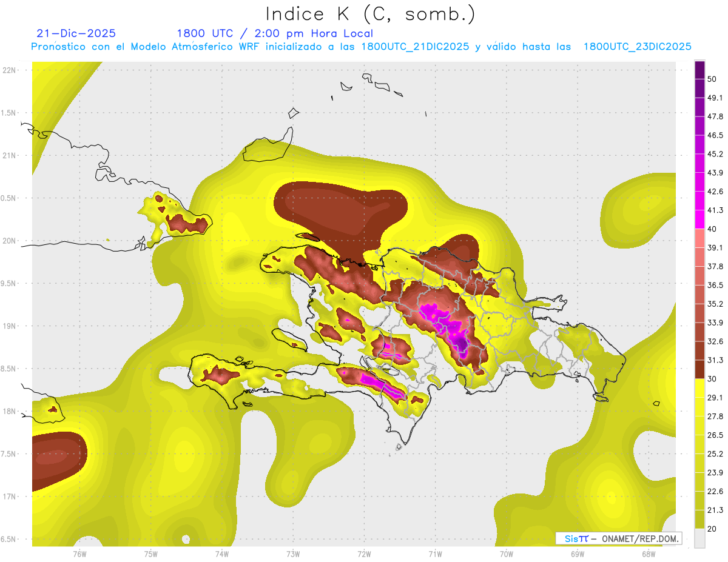Click the "43.9" color scale value
728x562 pixels.
(x=715, y=173)
